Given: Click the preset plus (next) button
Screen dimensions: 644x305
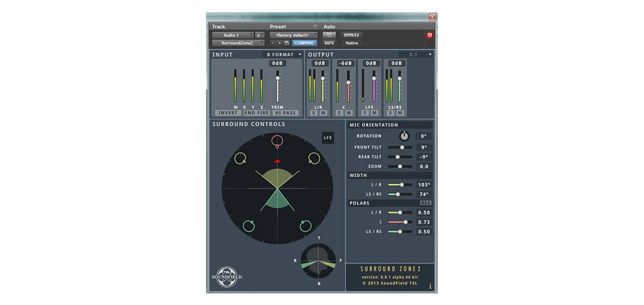Looking at the screenshot, I should click(x=279, y=43).
